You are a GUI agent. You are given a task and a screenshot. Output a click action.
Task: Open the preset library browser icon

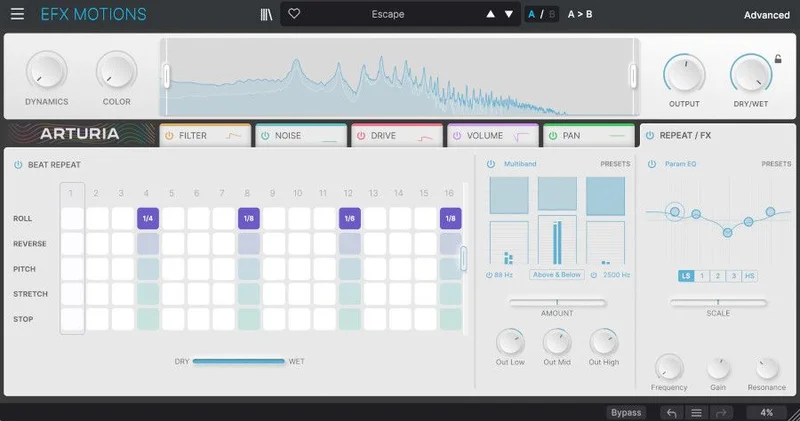point(266,14)
